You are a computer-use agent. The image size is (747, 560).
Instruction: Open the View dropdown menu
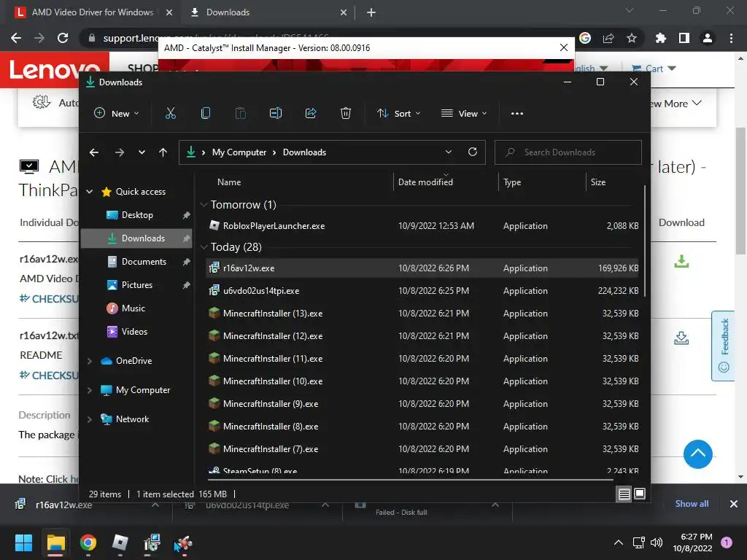click(x=464, y=113)
